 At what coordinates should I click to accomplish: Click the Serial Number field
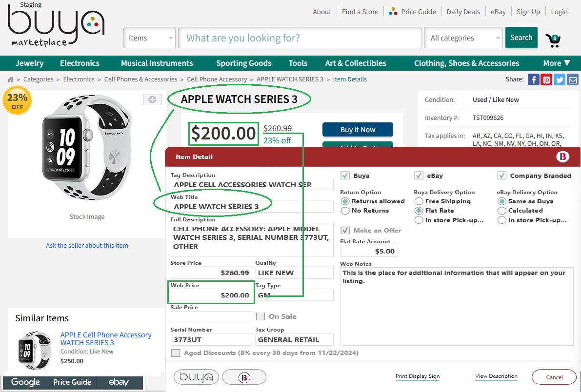coord(211,339)
